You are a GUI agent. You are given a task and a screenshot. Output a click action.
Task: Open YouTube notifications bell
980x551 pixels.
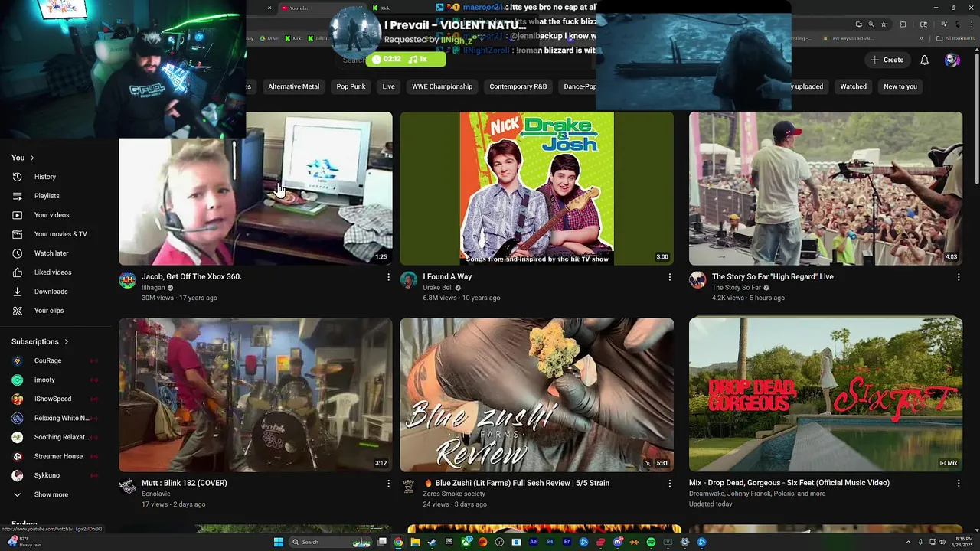click(x=924, y=60)
